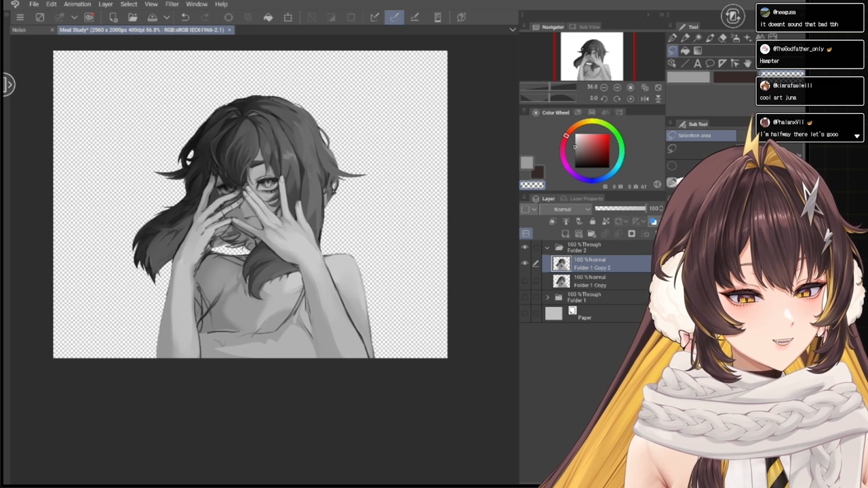
Task: Open the Animation menu
Action: 77,4
